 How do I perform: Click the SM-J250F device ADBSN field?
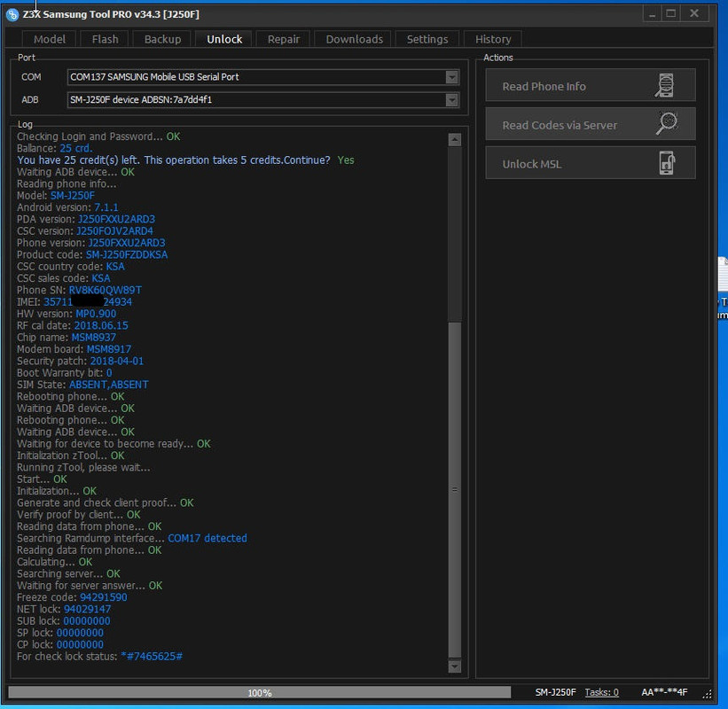[262, 100]
